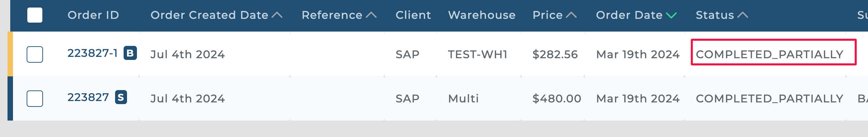This screenshot has height=137, width=868.
Task: Click the Client column header
Action: (x=413, y=15)
